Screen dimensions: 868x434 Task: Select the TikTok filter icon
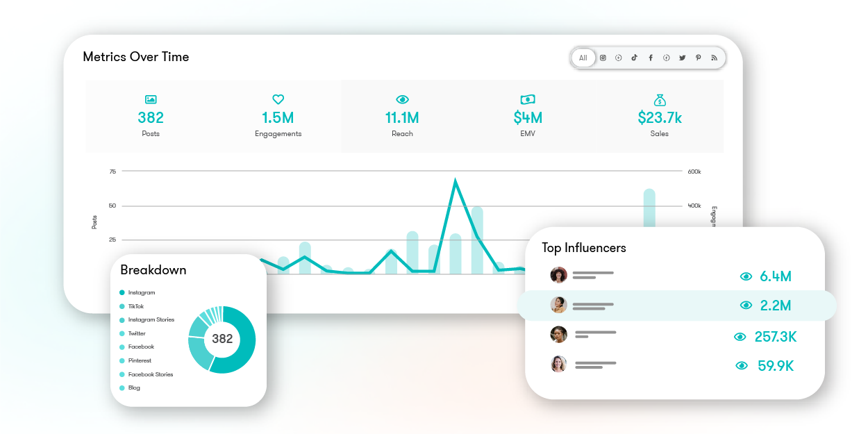634,58
